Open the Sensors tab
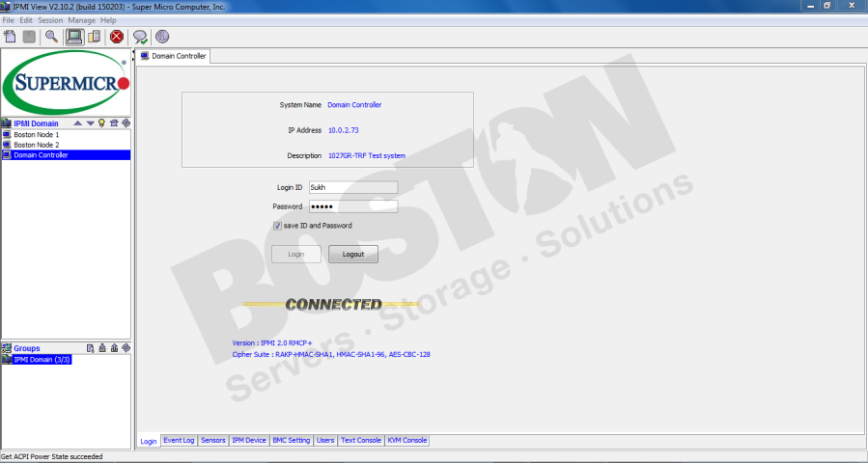The image size is (868, 463). [x=213, y=440]
